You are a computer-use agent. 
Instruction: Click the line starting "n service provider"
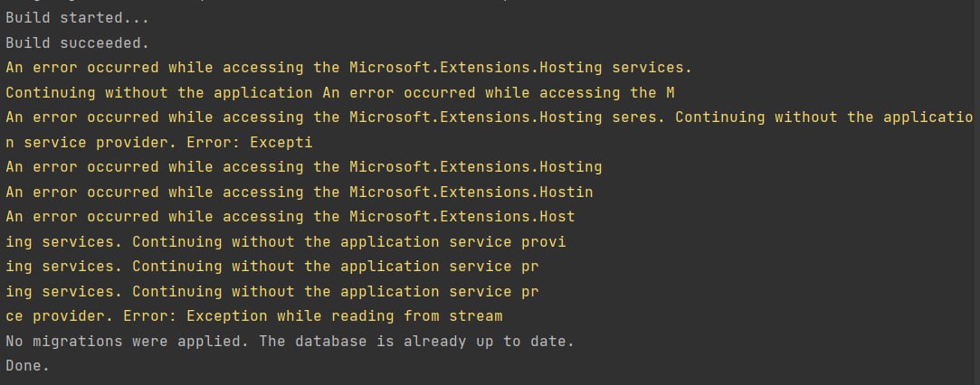point(158,142)
